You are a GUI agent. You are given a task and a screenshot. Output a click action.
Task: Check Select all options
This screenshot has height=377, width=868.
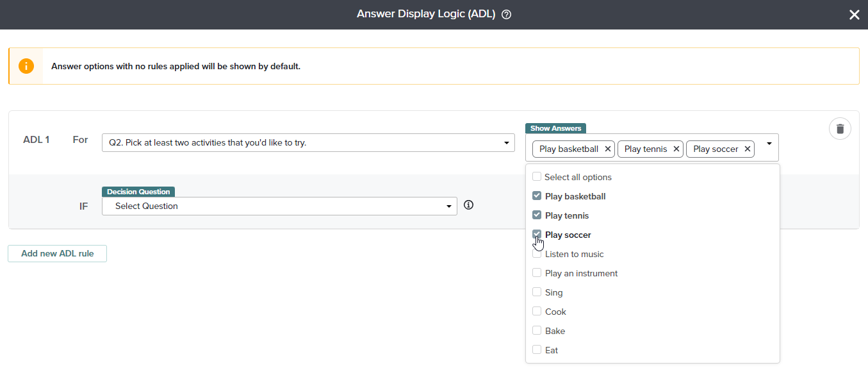pos(536,176)
